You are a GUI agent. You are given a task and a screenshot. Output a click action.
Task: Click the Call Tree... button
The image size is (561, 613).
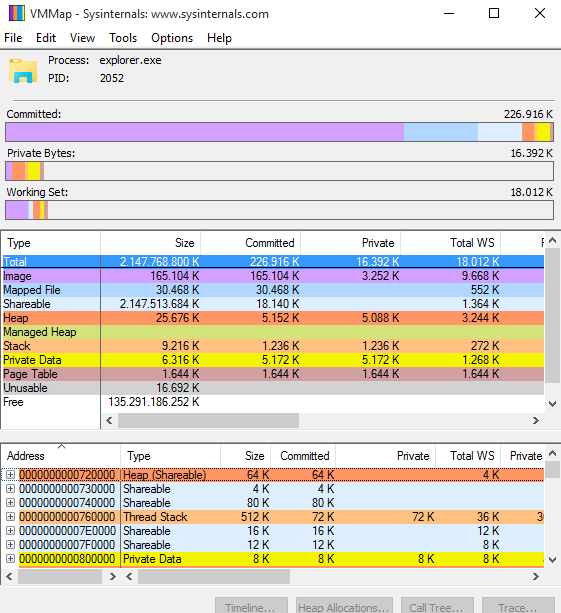tap(437, 606)
